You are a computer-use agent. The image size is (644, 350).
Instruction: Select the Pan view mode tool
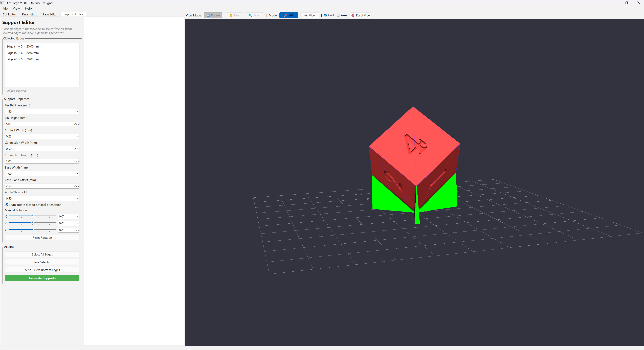point(234,15)
